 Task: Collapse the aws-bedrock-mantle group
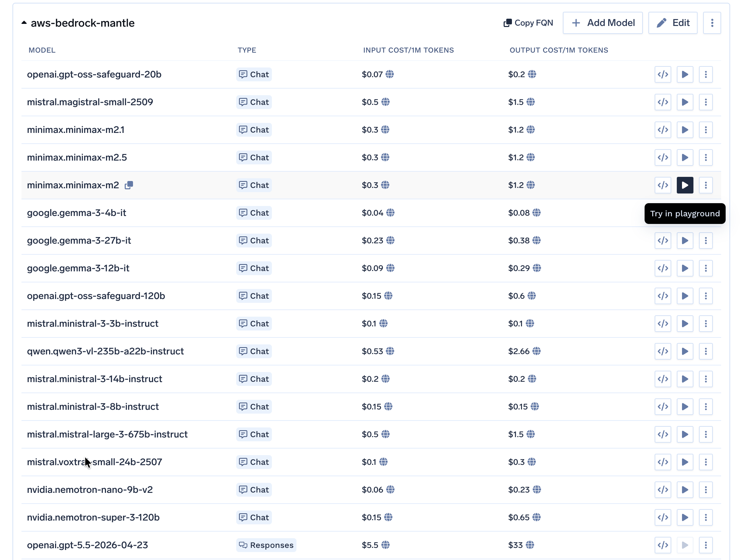click(x=24, y=23)
